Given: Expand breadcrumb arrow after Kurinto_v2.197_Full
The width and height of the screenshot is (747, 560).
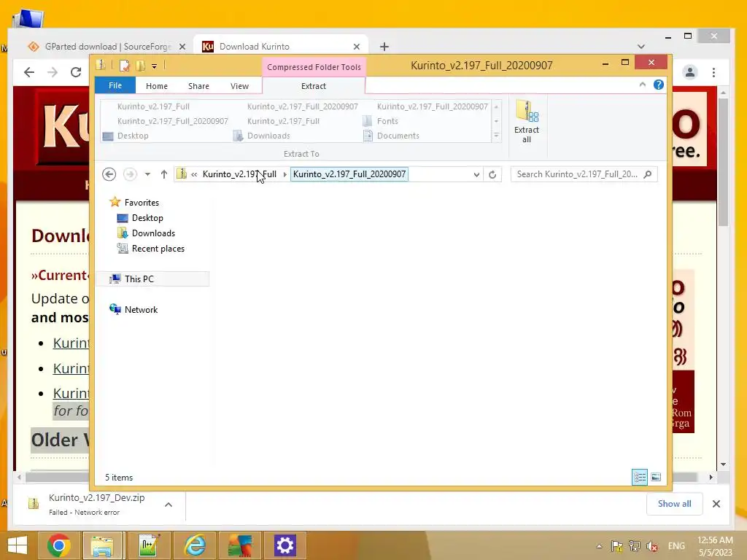Looking at the screenshot, I should click(285, 174).
